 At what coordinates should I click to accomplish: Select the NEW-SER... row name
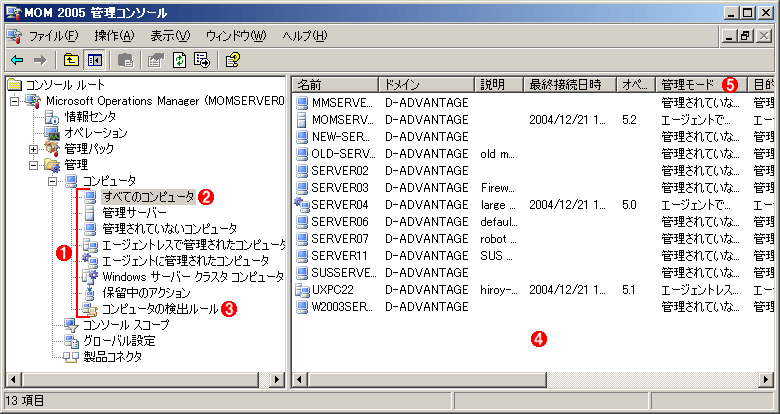(341, 137)
